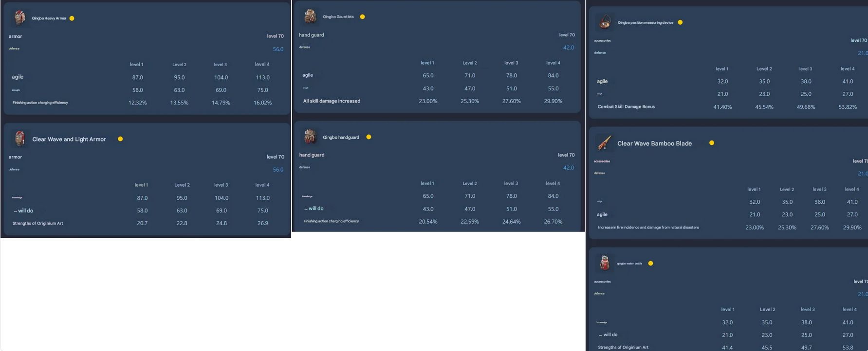Click the Clear Wave Bamboo Blade icon
Viewport: 868px width, 351px height.
tap(605, 143)
